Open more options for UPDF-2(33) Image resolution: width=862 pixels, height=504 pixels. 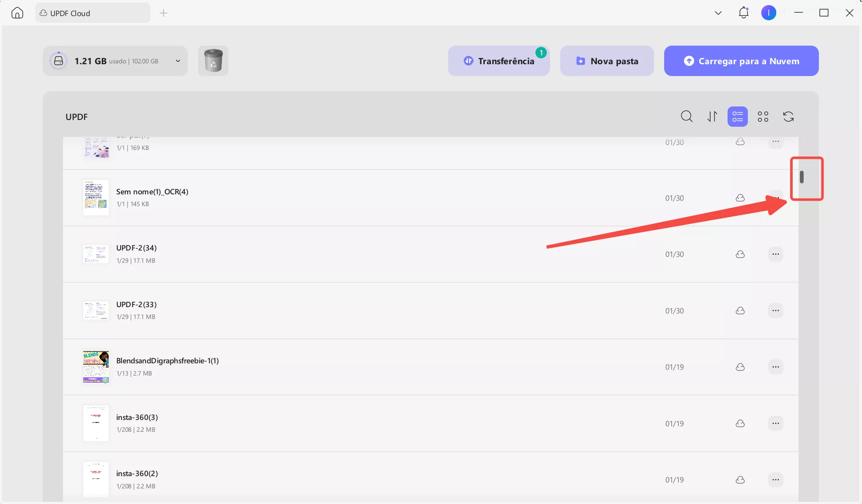pos(775,311)
